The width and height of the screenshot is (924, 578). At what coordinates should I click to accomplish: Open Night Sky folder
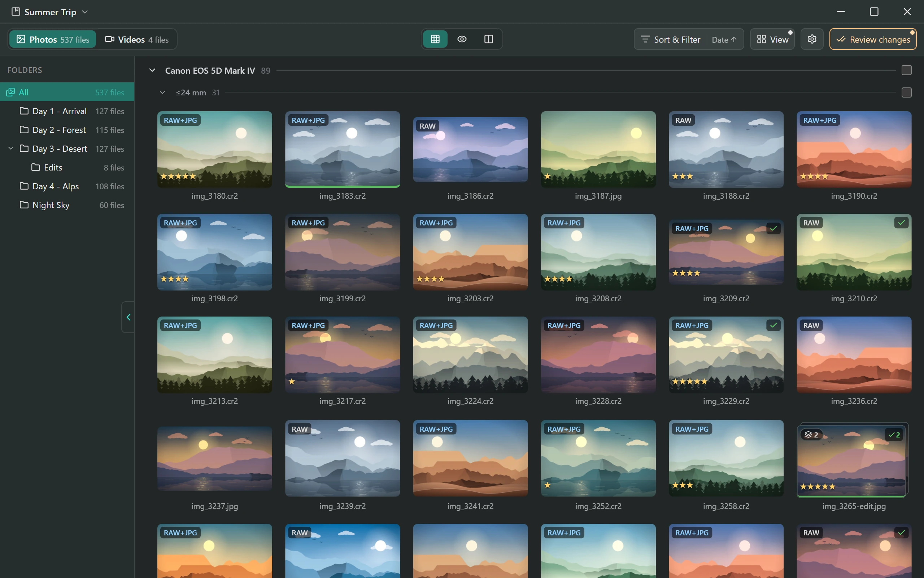point(67,205)
